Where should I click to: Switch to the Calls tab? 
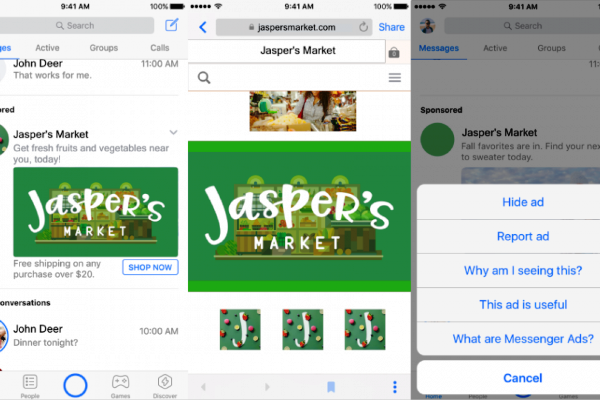160,48
